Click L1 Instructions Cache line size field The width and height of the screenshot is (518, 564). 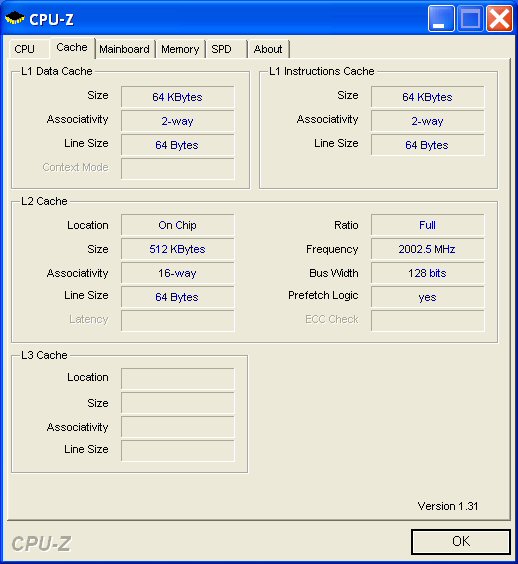427,145
